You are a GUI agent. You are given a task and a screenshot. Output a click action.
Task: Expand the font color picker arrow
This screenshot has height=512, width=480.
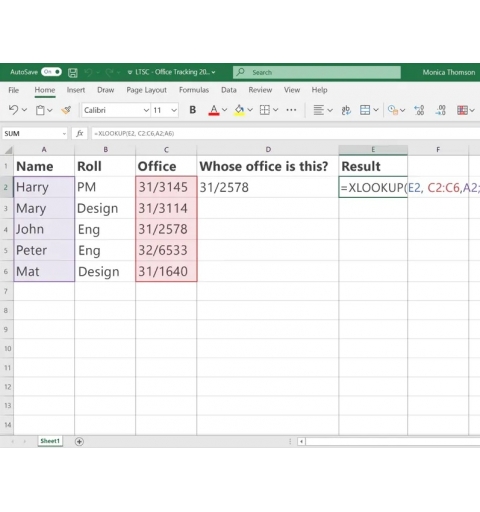(x=225, y=110)
